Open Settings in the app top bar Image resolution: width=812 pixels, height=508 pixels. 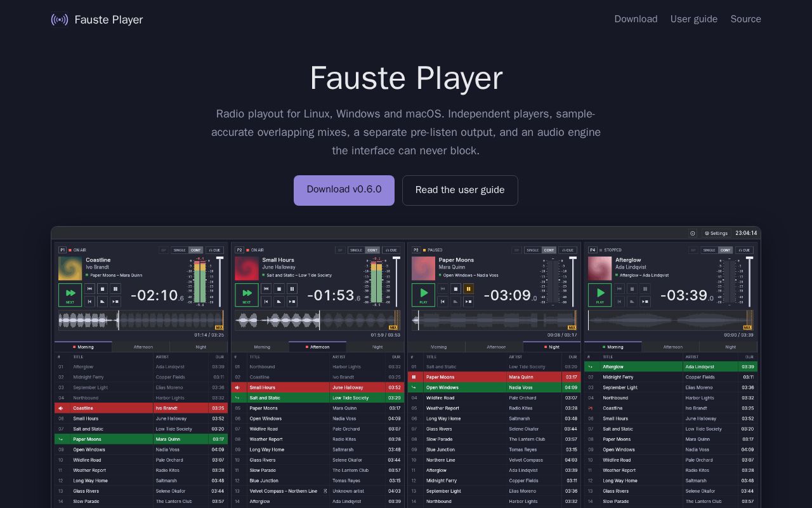coord(716,233)
